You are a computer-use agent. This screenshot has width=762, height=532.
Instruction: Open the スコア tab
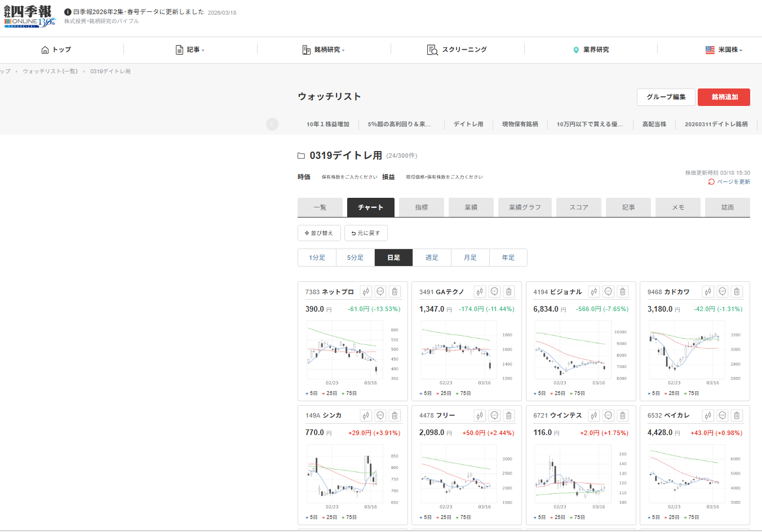pos(578,207)
